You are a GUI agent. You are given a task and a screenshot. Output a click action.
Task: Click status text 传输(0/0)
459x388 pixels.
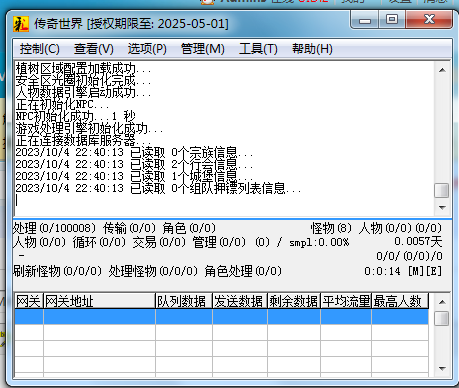[x=129, y=228]
